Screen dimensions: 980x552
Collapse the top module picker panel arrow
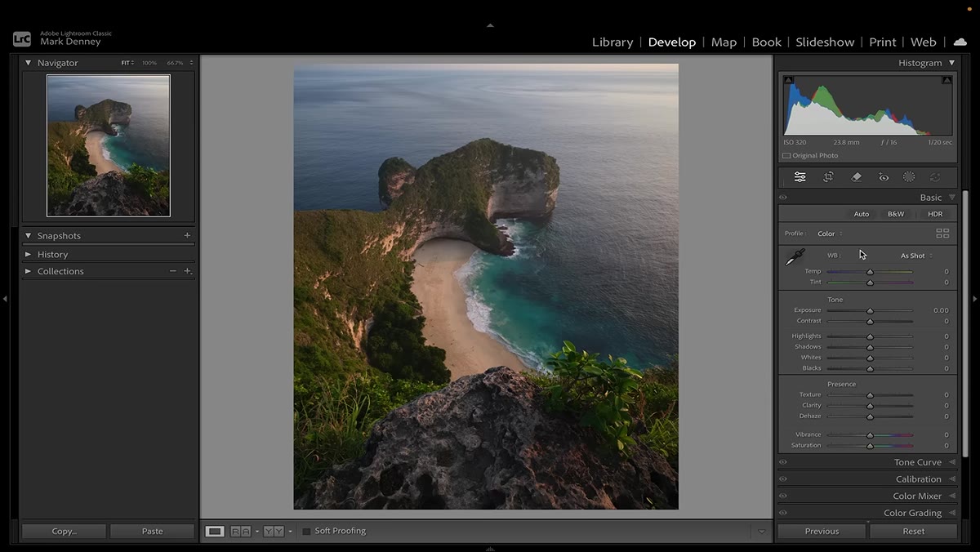tap(490, 25)
